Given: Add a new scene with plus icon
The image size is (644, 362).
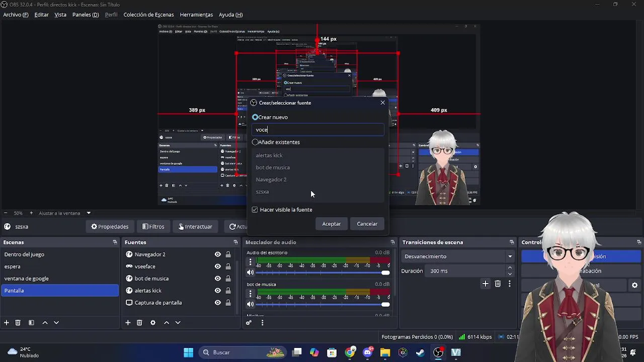Looking at the screenshot, I should 7,323.
